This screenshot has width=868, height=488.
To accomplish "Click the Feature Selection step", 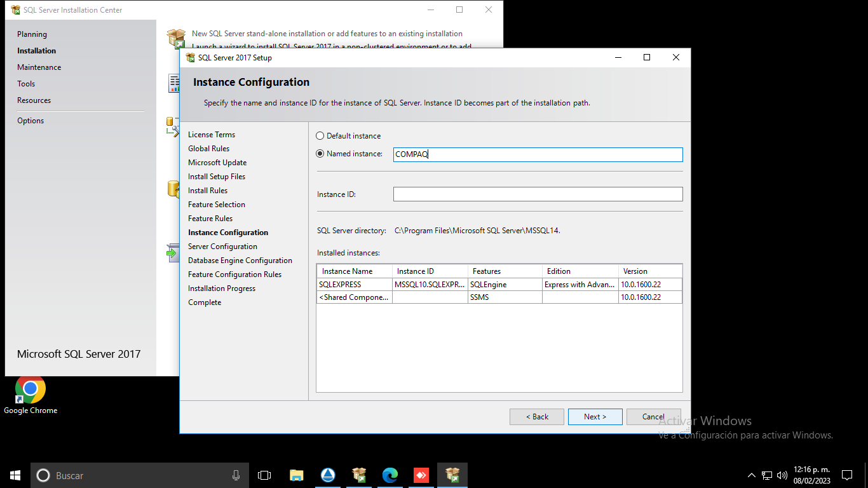I will click(x=217, y=205).
